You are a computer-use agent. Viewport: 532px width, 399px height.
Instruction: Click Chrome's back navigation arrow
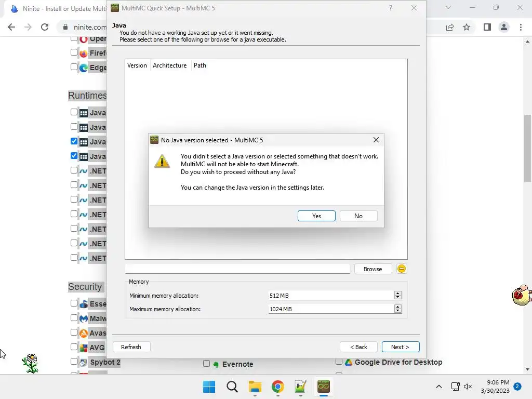[x=11, y=27]
